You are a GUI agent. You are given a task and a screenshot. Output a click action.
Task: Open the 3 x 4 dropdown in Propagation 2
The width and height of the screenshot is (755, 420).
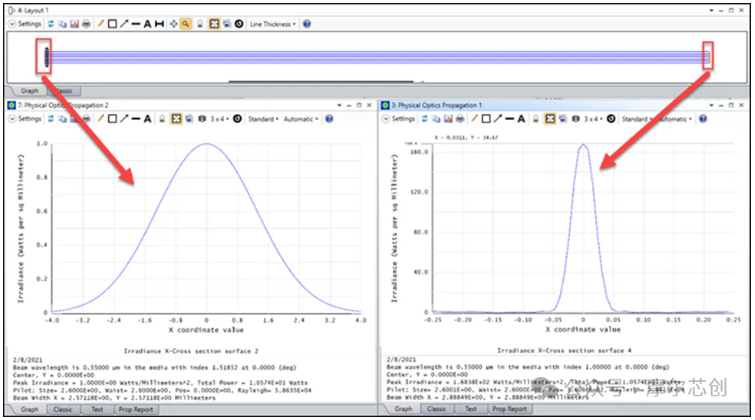pyautogui.click(x=219, y=118)
